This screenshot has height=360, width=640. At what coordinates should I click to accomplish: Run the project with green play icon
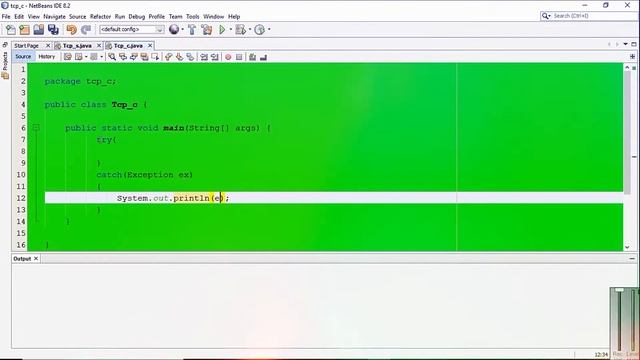222,29
